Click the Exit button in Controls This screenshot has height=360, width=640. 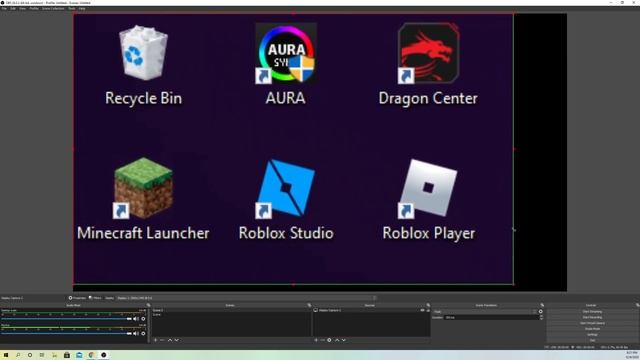tap(592, 340)
